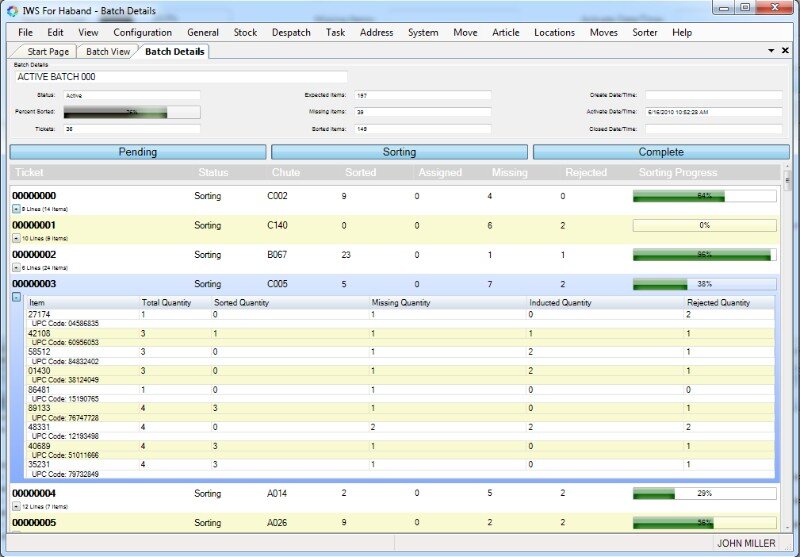Sort by the Chute column header

(285, 172)
